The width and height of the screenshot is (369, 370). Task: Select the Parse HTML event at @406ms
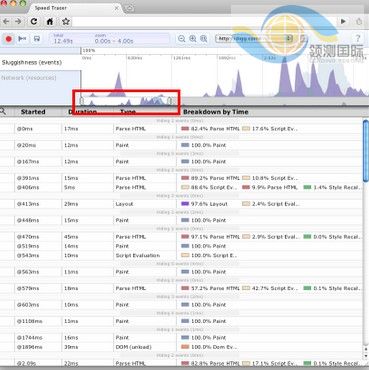182,188
